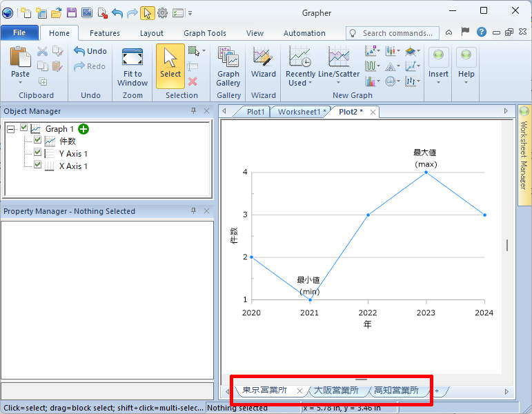Pin the Object Manager panel
532x414 pixels.
point(194,111)
